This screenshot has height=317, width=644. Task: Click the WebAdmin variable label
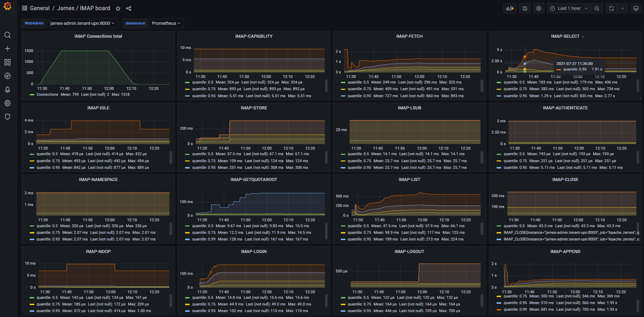click(x=34, y=23)
